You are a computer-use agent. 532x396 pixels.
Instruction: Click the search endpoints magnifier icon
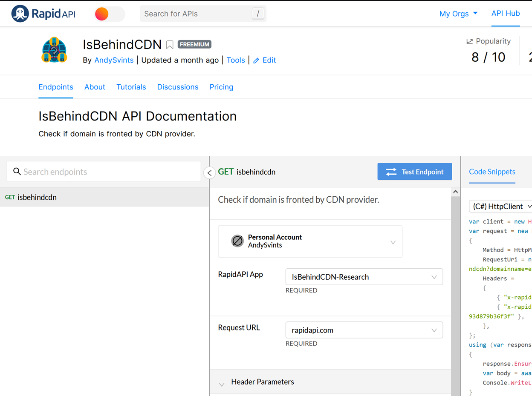pyautogui.click(x=17, y=171)
